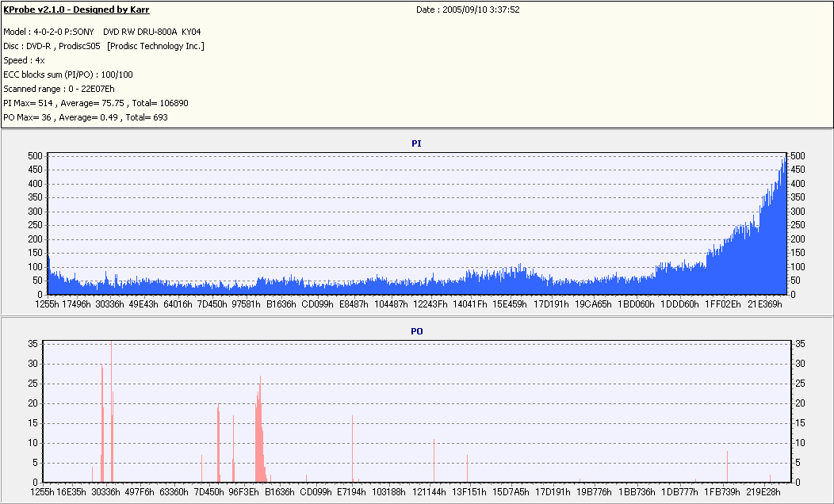Select the Disc DVD-R ProdiscS05 line

click(x=104, y=46)
